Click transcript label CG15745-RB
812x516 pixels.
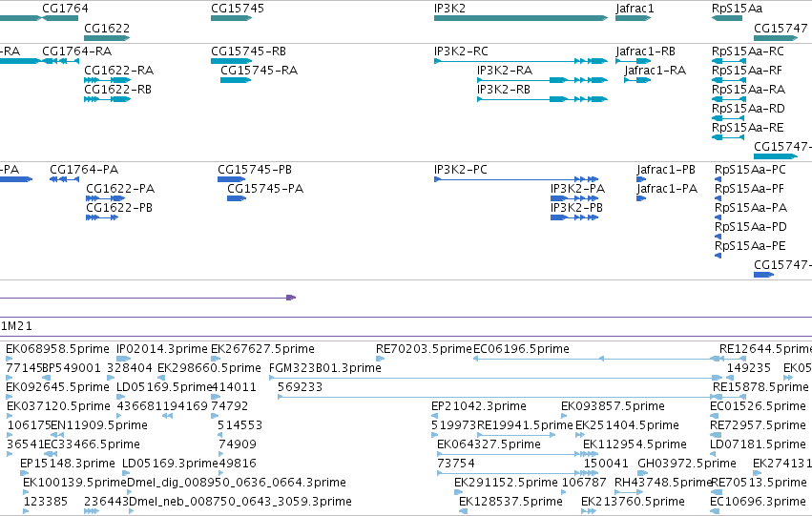249,52
